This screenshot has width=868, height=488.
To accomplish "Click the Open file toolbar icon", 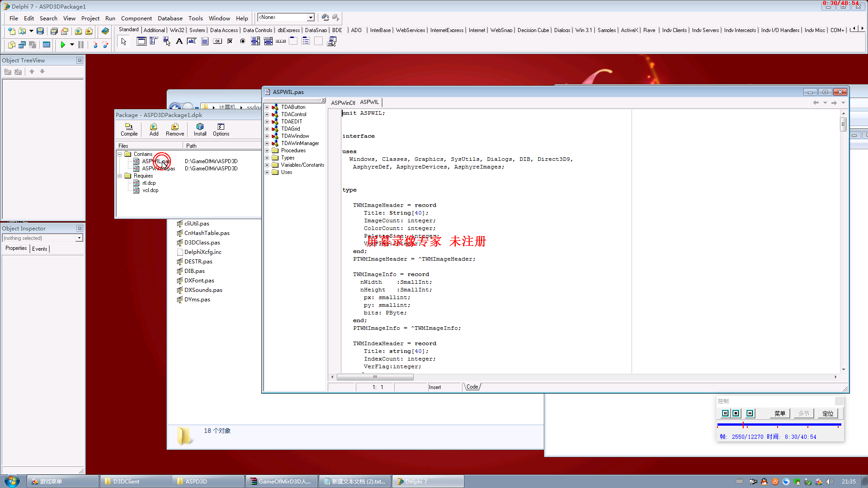I will coord(22,31).
